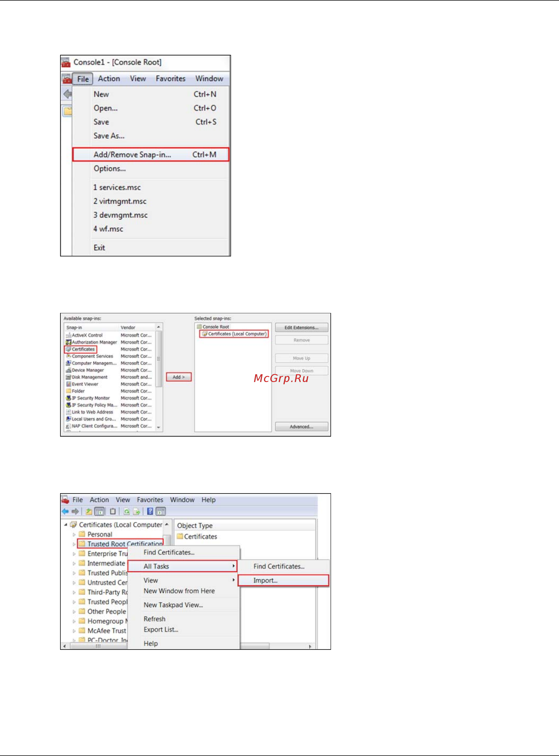This screenshot has width=559, height=756.
Task: Select the Certificates folder under Object Type
Action: point(197,537)
